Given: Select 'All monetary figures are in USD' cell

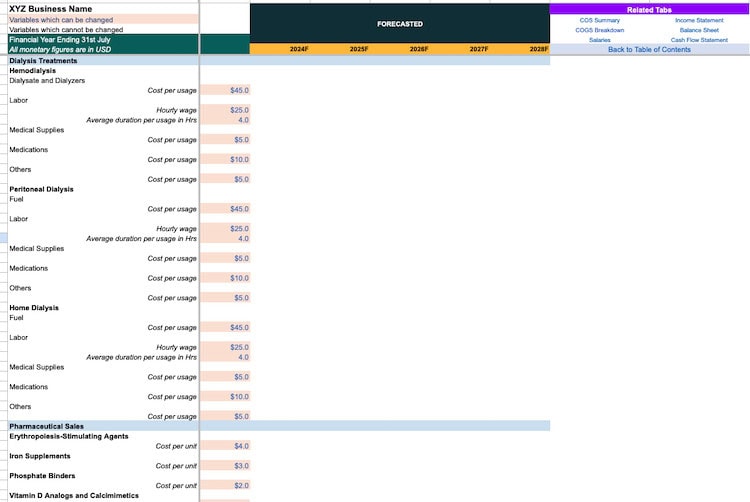Looking at the screenshot, I should (x=103, y=49).
